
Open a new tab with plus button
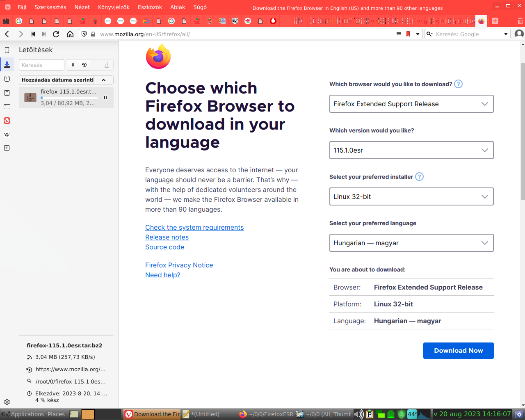[495, 21]
